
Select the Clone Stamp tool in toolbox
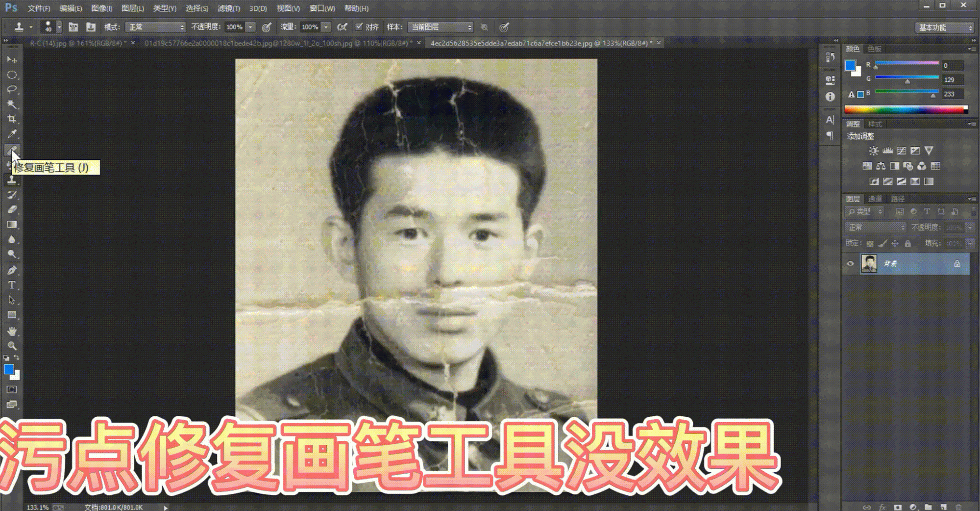[x=12, y=180]
